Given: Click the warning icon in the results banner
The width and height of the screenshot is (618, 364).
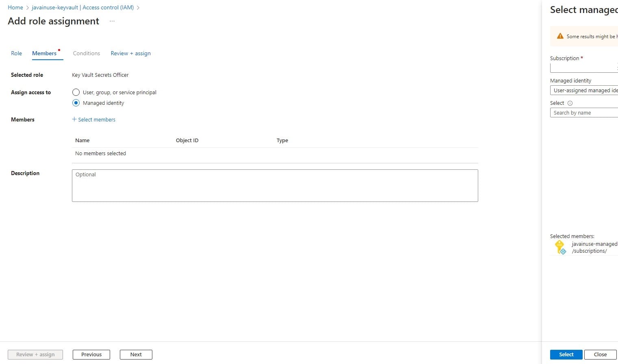Looking at the screenshot, I should coord(560,36).
